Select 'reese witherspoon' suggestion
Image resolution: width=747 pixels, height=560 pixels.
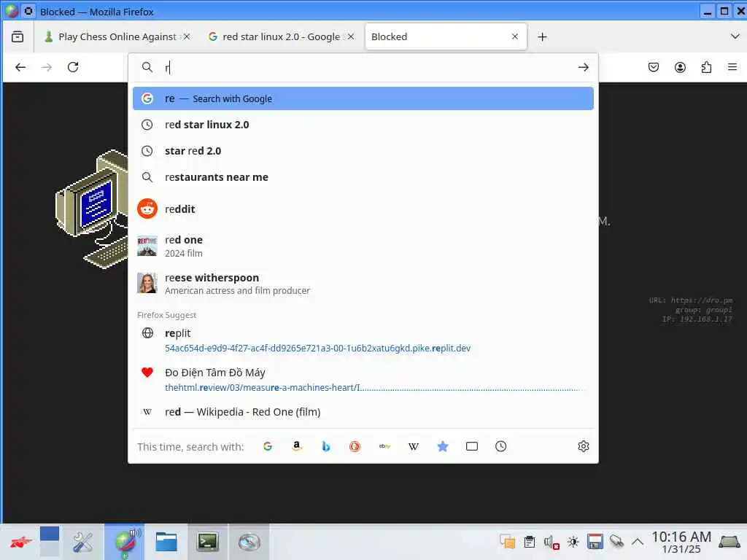point(363,284)
